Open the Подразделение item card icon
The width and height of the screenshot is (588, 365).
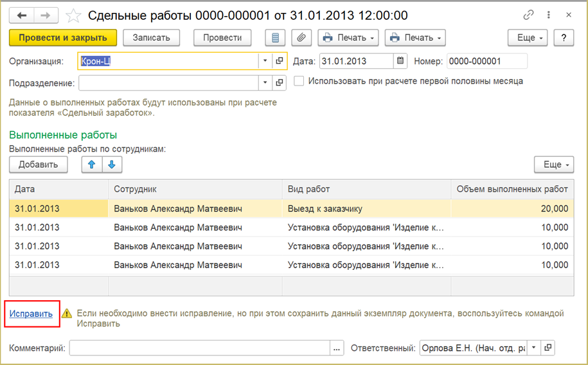pos(280,82)
